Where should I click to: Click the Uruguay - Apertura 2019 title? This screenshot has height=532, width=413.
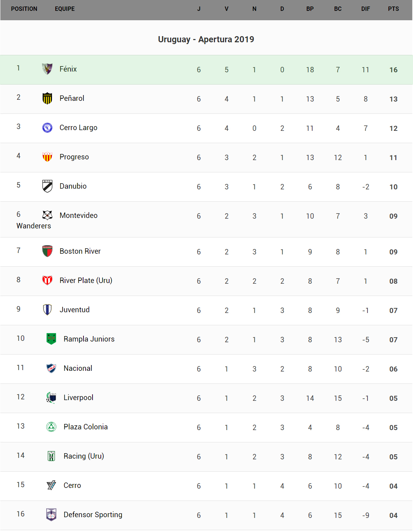(206, 39)
